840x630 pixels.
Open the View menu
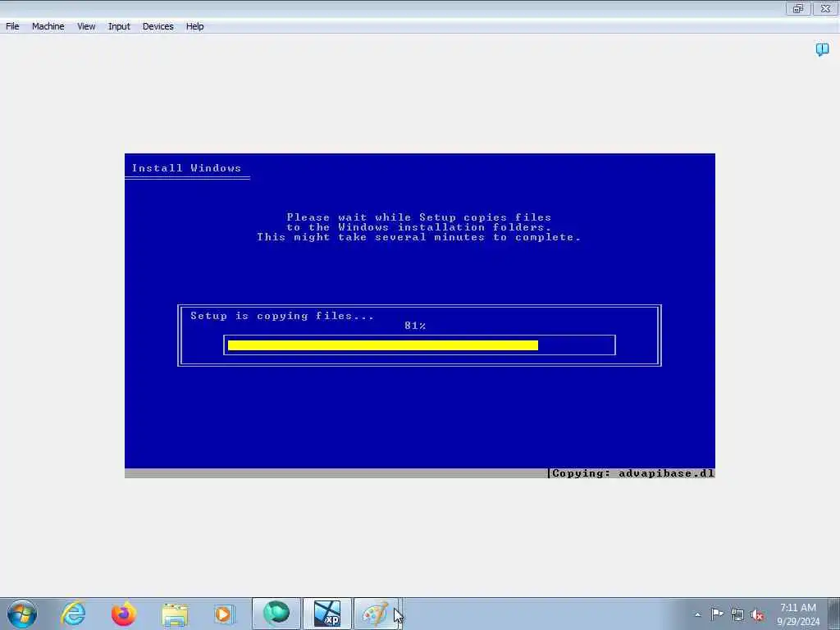(x=86, y=26)
